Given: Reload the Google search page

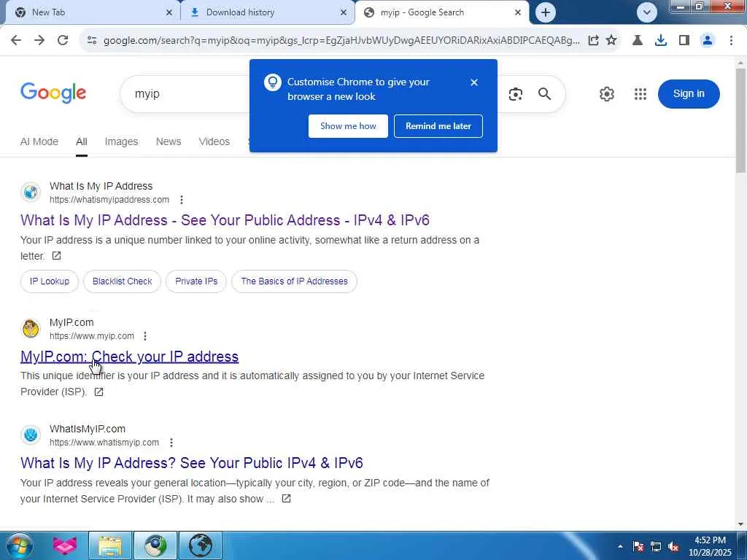Looking at the screenshot, I should (63, 41).
